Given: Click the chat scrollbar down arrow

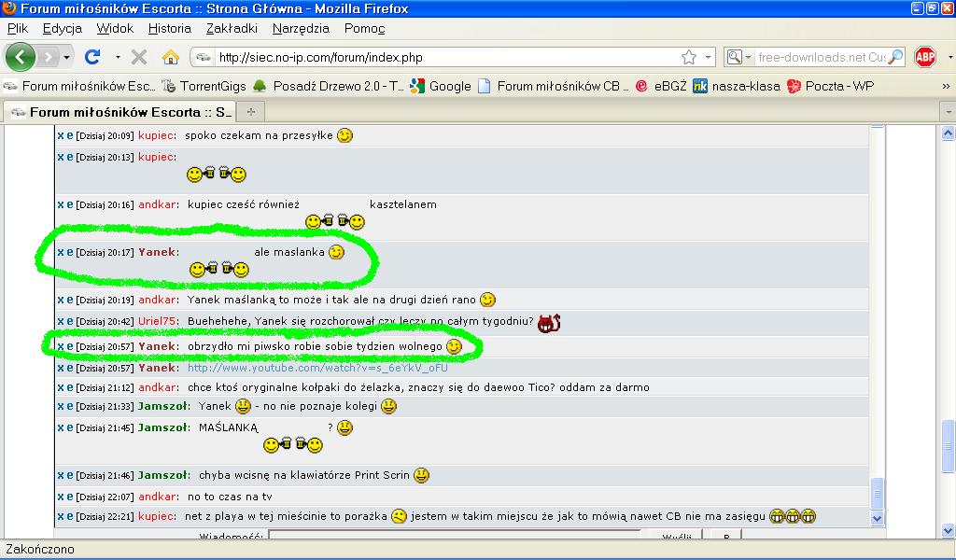Looking at the screenshot, I should coord(877,517).
